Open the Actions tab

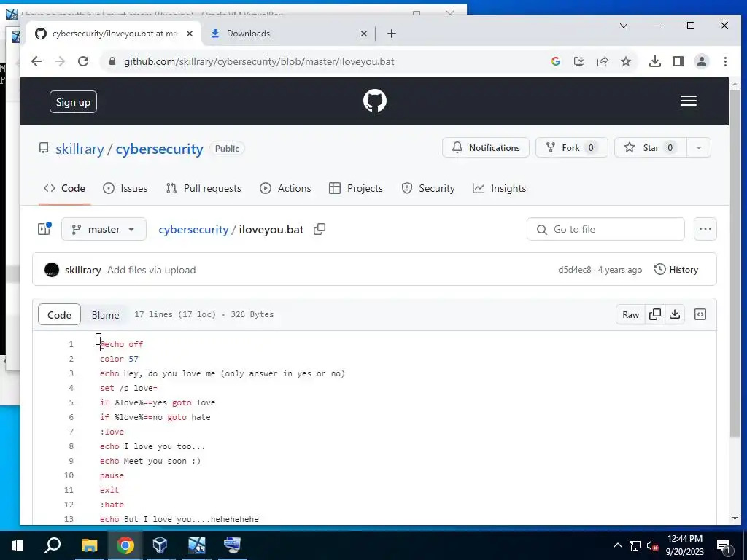[x=285, y=189]
